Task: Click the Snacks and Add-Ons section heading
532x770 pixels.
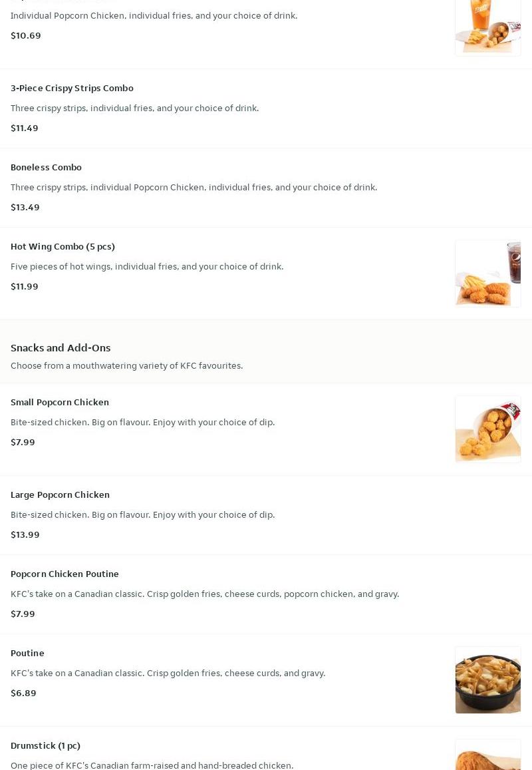Action: (61, 347)
